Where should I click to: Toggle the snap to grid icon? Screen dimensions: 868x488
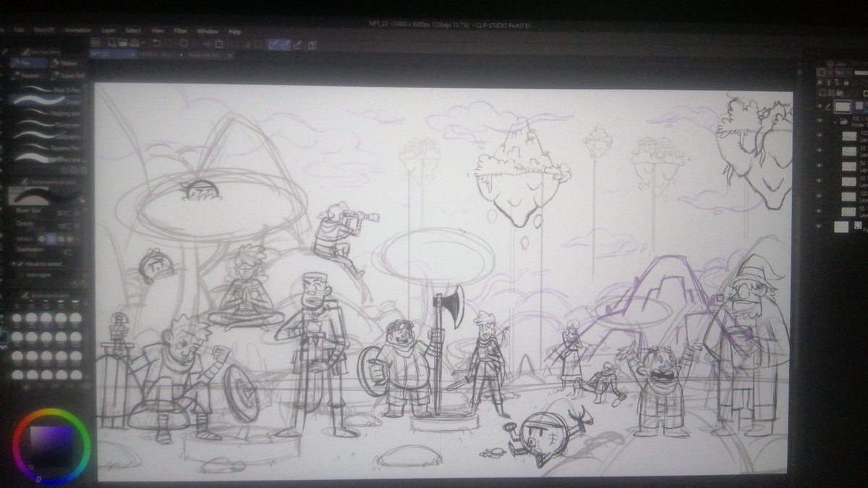297,44
